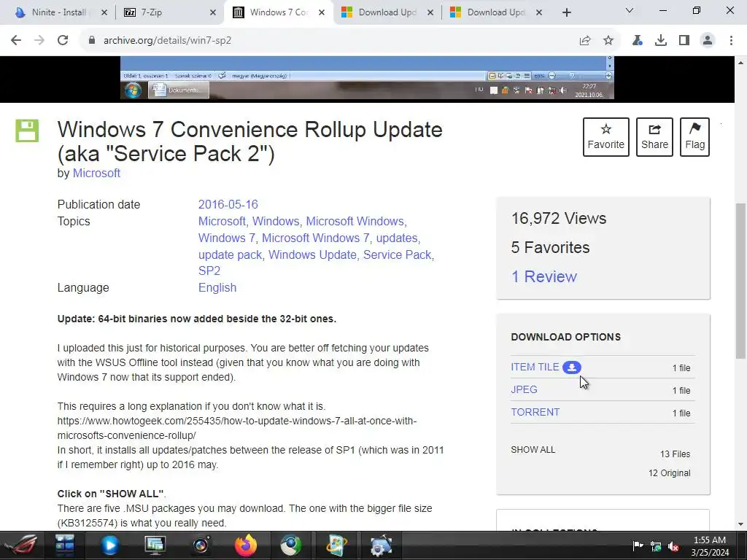Open the 1 Review link
The width and height of the screenshot is (747, 560).
(543, 276)
